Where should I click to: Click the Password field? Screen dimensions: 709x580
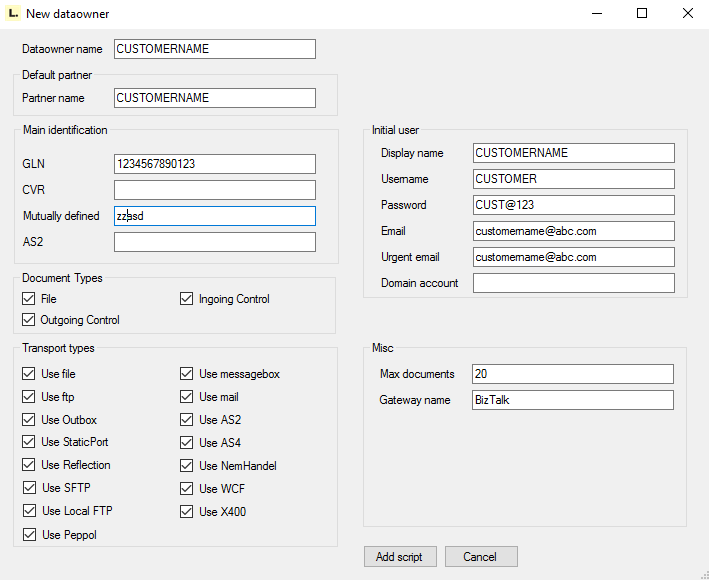(573, 205)
